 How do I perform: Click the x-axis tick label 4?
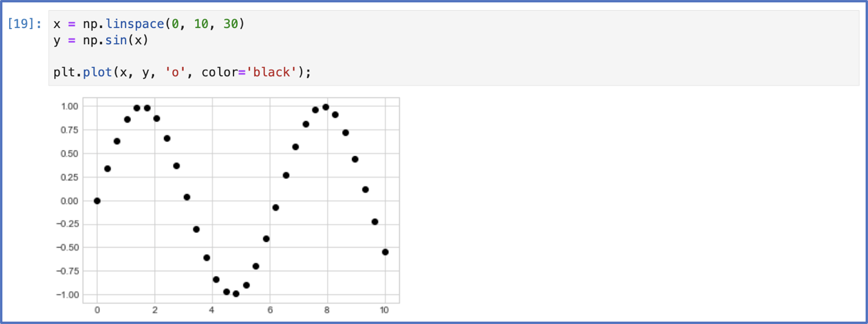tap(212, 311)
